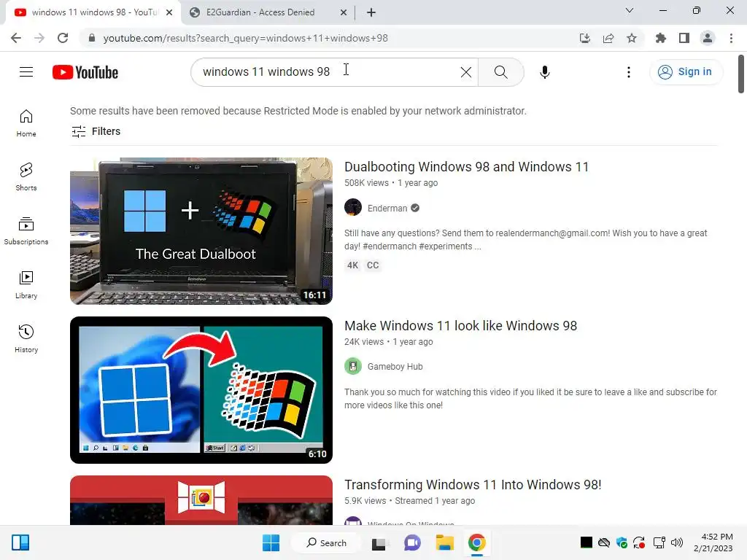Go to Home in the sidebar

coord(26,123)
